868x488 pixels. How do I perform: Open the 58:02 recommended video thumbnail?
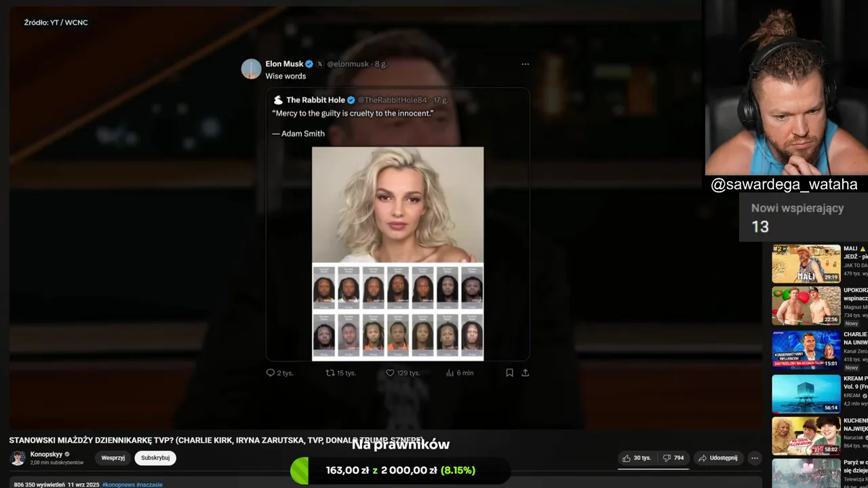tap(806, 436)
